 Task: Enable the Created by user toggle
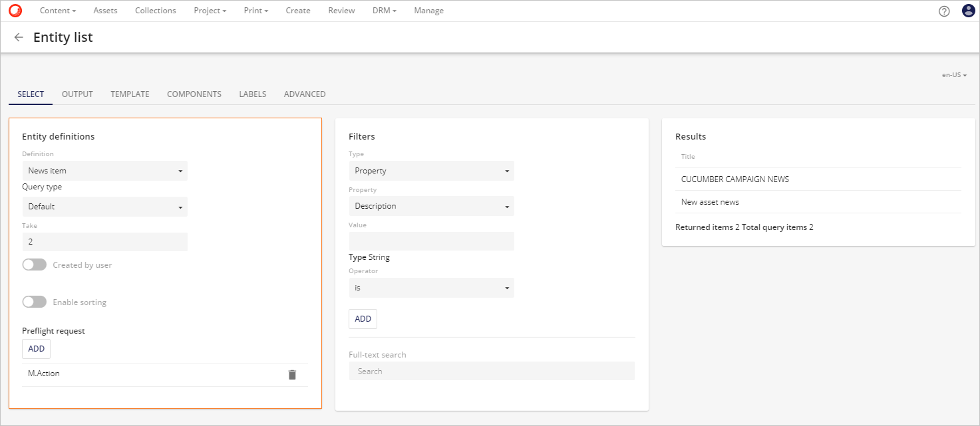(x=35, y=265)
